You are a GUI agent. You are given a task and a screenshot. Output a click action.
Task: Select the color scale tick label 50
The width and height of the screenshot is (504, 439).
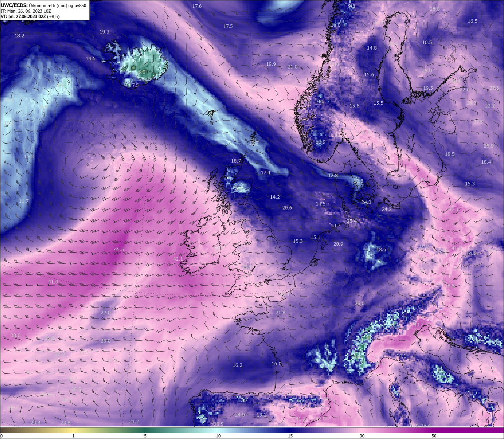434,436
